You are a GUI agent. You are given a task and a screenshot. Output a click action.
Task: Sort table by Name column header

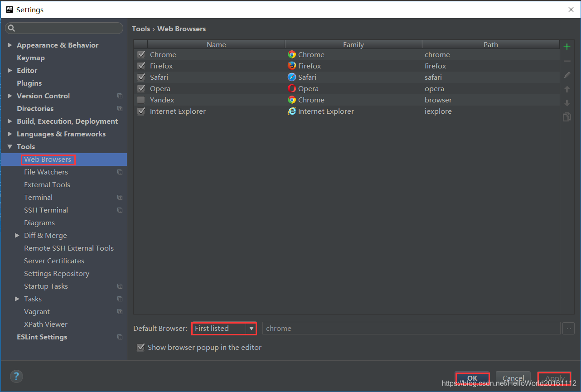[x=216, y=44]
